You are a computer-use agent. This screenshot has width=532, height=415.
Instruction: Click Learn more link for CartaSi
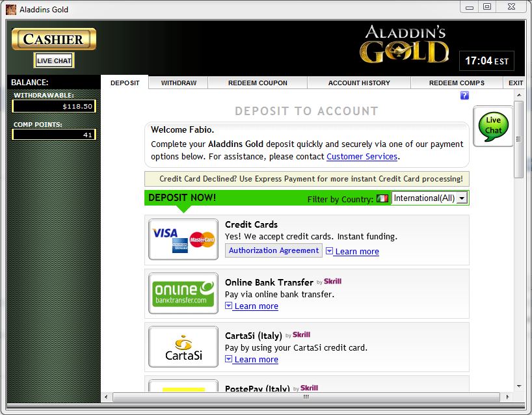click(256, 359)
